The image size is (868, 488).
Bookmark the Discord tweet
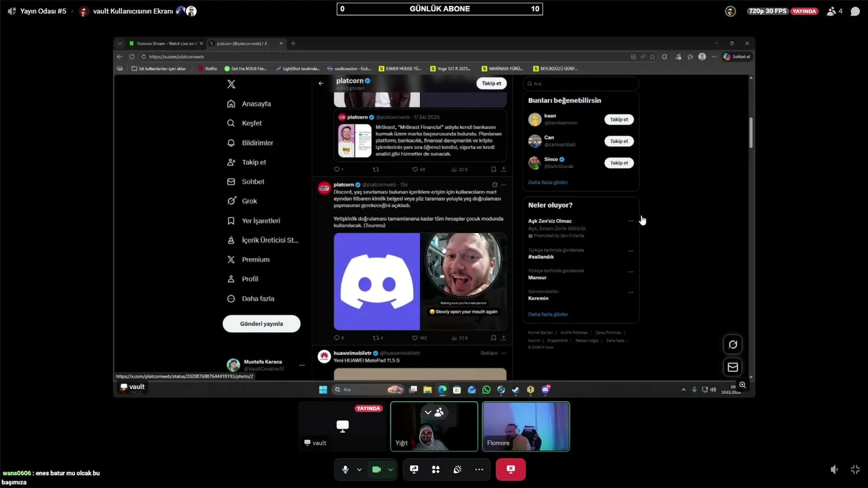pyautogui.click(x=493, y=338)
